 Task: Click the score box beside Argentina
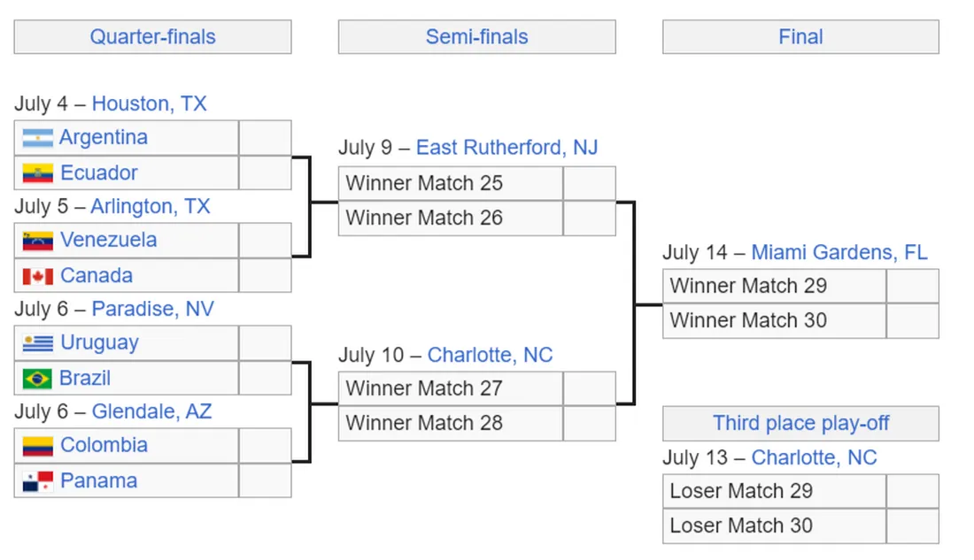pyautogui.click(x=266, y=138)
